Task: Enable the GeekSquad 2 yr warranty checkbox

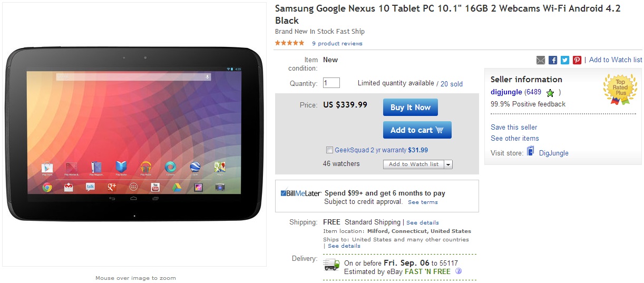Action: click(329, 150)
